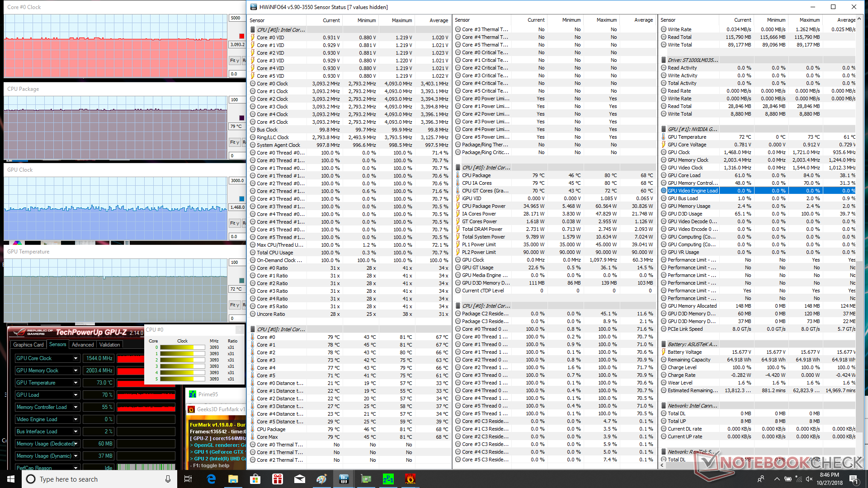Open the GPU Core Clock sensor dropdown
The image size is (868, 488).
[75, 358]
